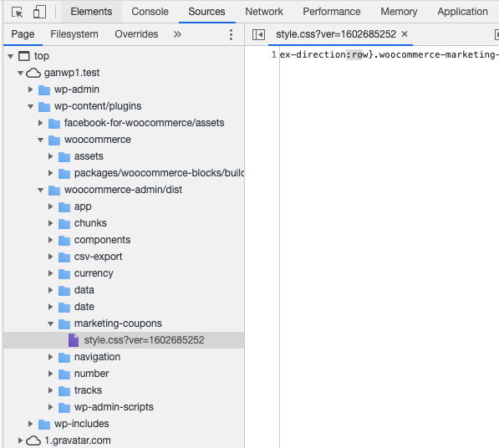Select the Page navigator tab
499x448 pixels.
click(x=23, y=34)
